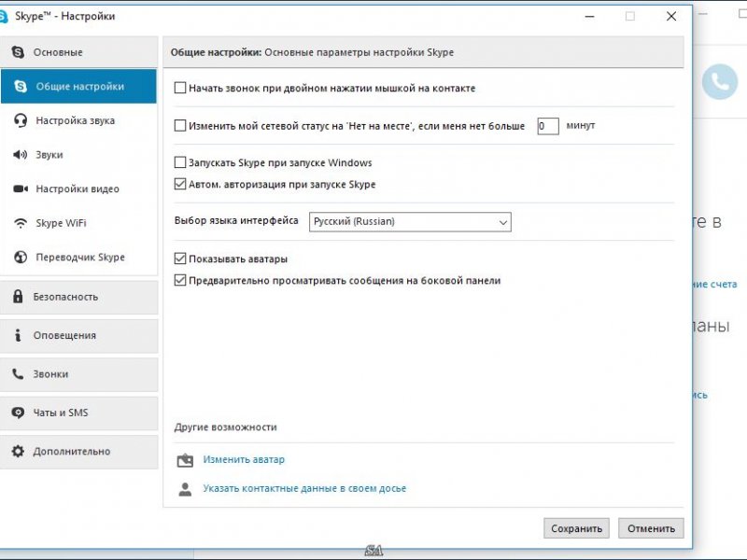Click the camera icon for Настройки видео
Viewport: 747px width, 560px height.
[x=20, y=189]
